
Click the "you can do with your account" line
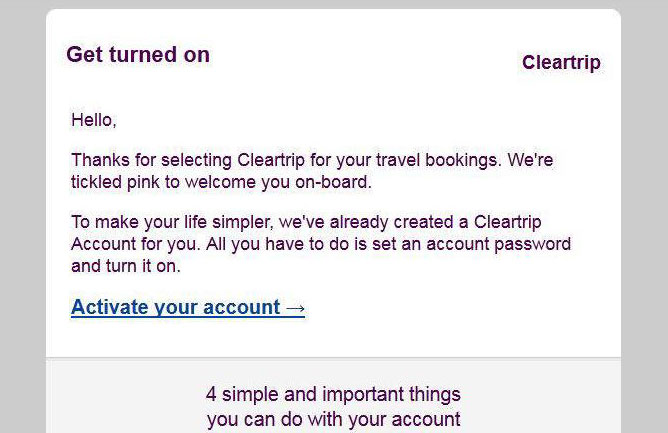tap(333, 419)
